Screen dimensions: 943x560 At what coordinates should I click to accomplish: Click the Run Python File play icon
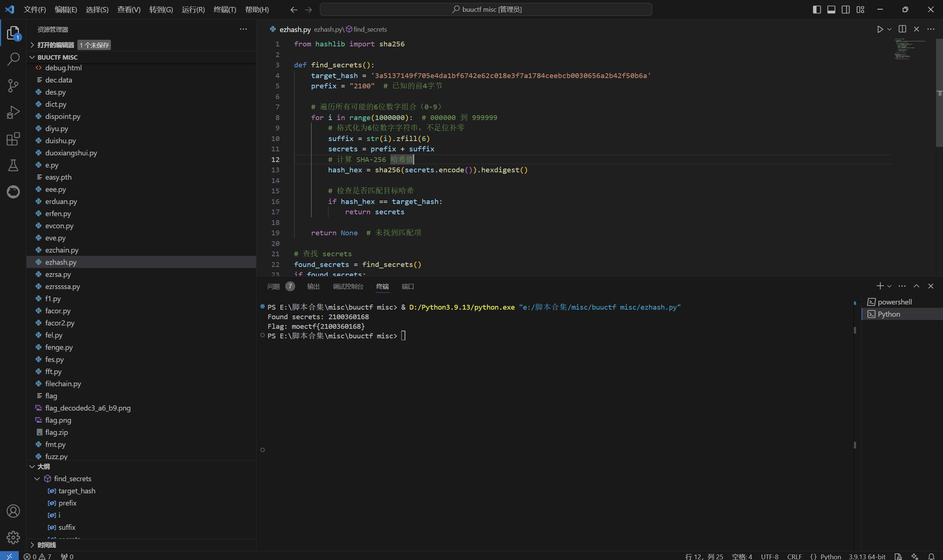coord(880,29)
